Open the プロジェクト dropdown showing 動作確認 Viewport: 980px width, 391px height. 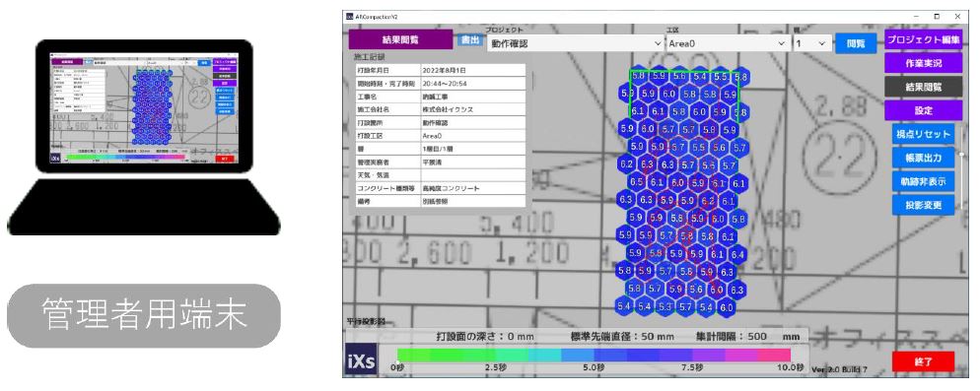(575, 43)
